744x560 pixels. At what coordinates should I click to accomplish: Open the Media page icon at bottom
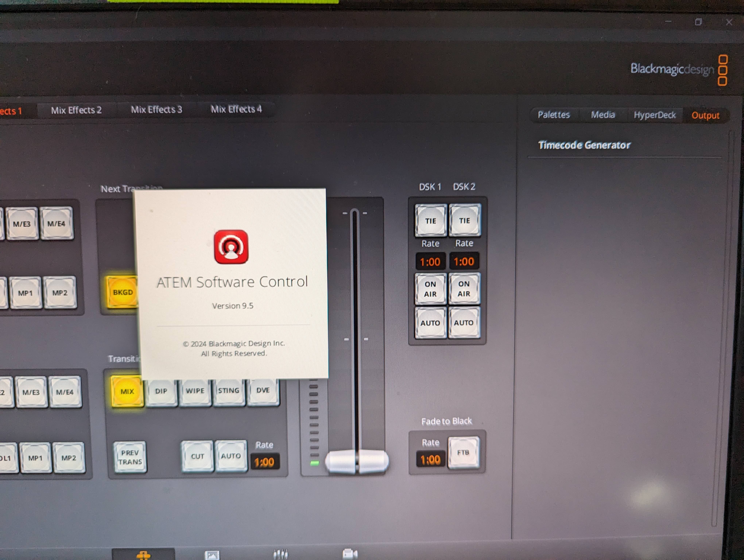click(212, 555)
